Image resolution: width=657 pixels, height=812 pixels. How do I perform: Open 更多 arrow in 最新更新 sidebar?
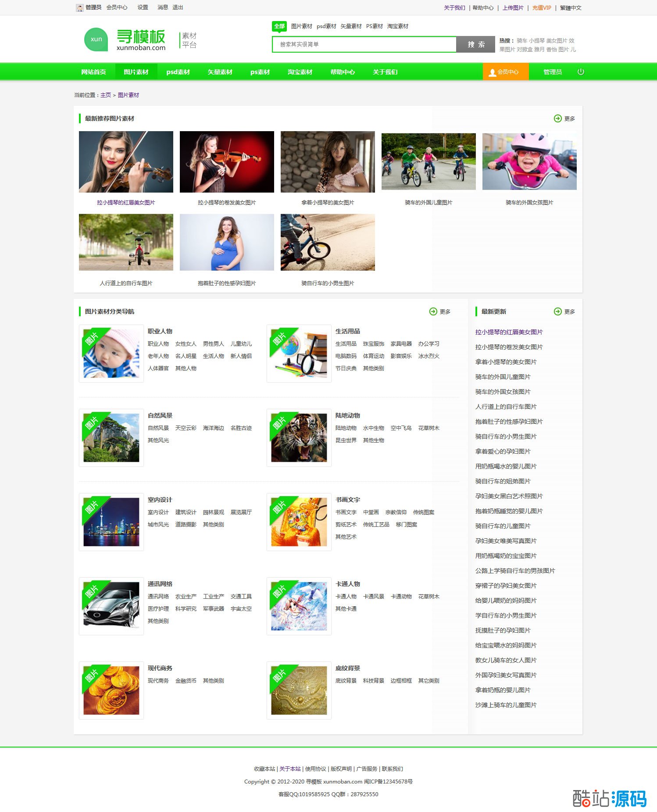(558, 311)
